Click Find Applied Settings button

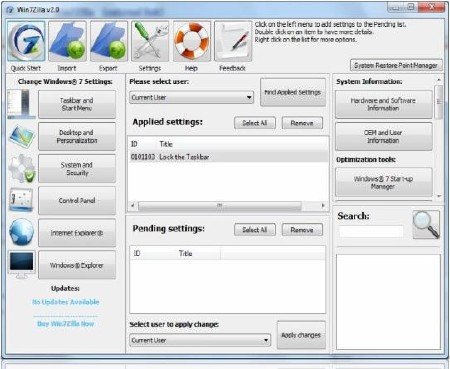coord(293,92)
